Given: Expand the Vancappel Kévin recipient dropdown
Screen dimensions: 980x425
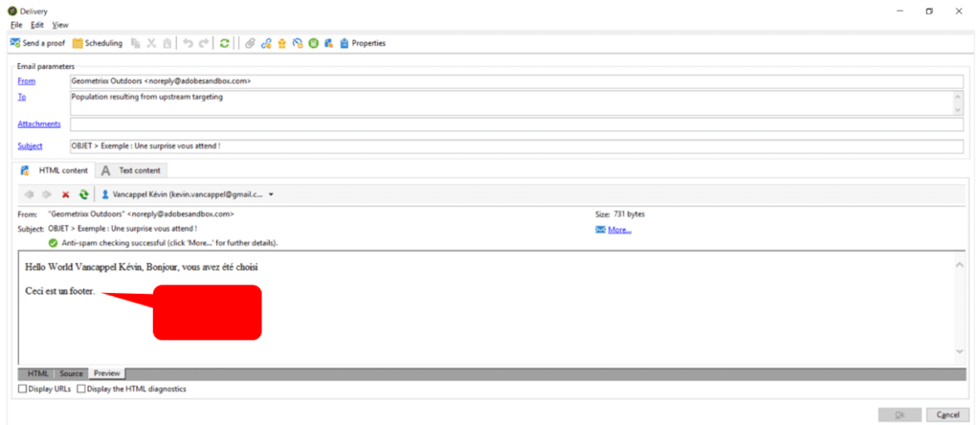Looking at the screenshot, I should (271, 194).
